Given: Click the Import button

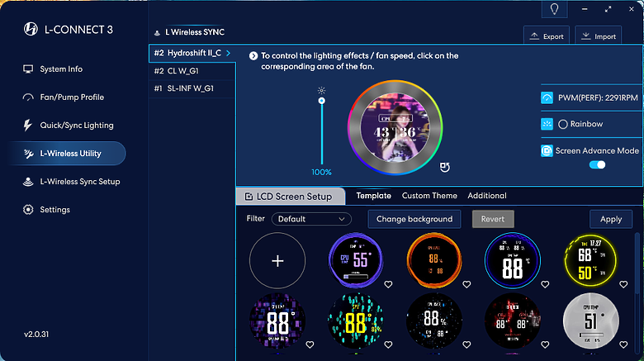Looking at the screenshot, I should [599, 36].
